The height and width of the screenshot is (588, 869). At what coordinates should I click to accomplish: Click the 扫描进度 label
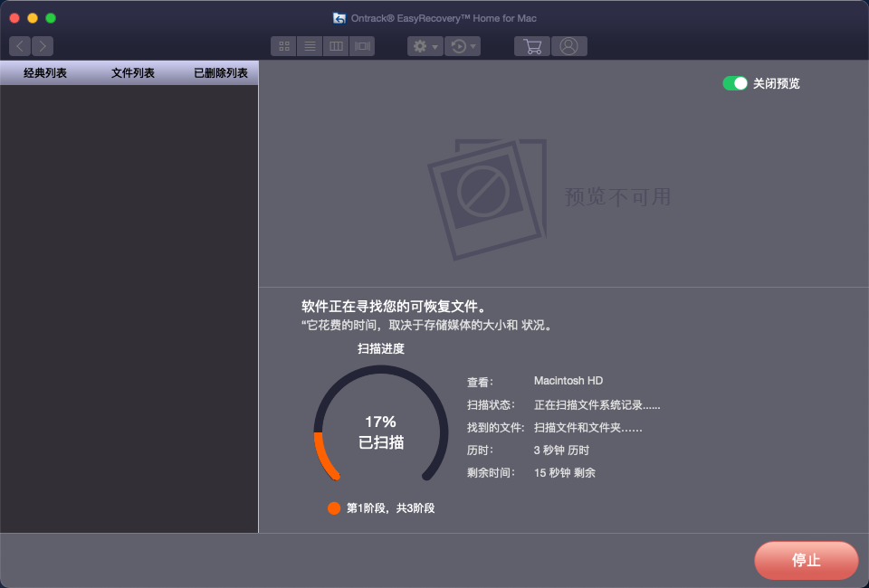[x=381, y=349]
